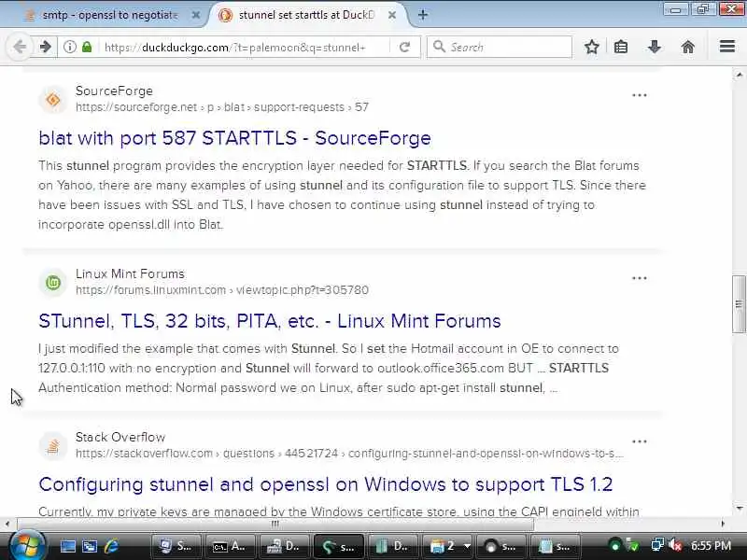
Task: Open the bookmarks list icon
Action: (621, 47)
